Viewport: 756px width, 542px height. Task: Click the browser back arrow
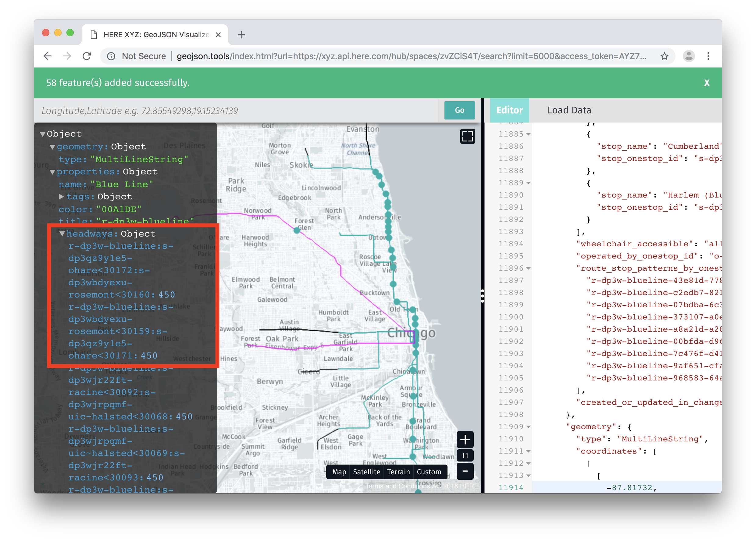tap(48, 56)
